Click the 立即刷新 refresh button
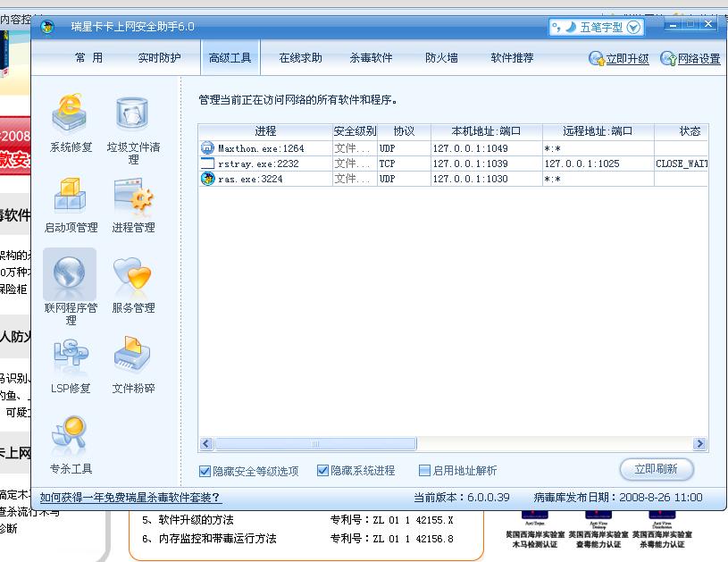Viewport: 728px width, 562px height. tap(657, 469)
